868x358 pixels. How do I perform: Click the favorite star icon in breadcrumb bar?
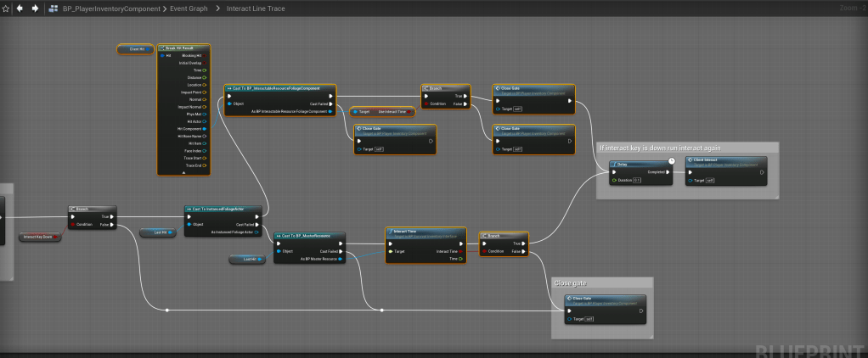[x=6, y=8]
